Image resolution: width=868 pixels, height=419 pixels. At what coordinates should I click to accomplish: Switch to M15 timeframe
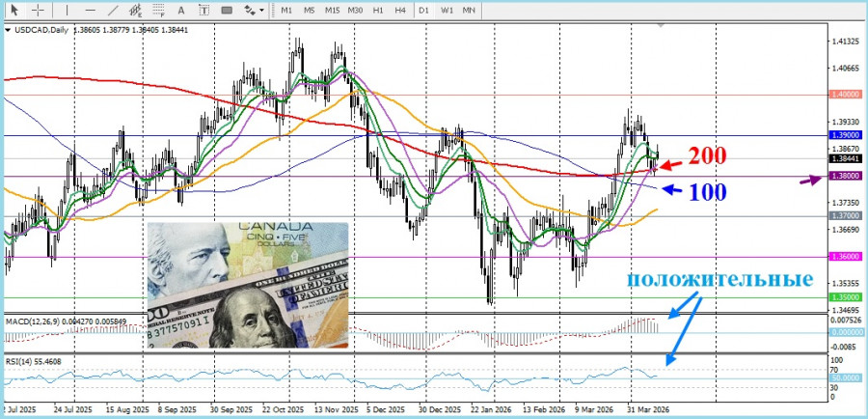coord(332,11)
